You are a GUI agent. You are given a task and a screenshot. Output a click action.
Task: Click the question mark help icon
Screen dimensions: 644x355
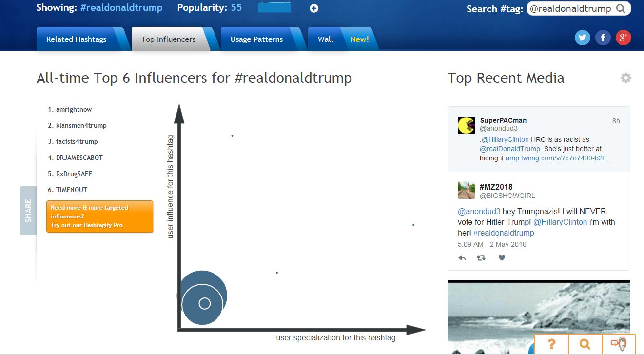click(x=552, y=344)
